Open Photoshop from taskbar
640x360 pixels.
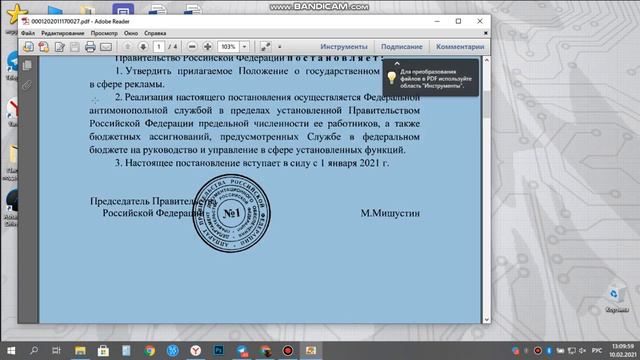click(219, 351)
